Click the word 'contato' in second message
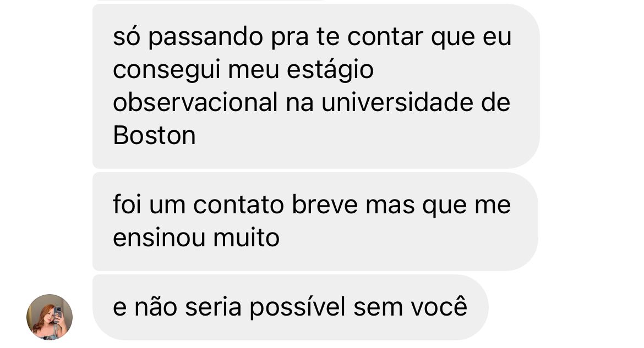Viewport: 644px width, 348px height. click(x=238, y=205)
